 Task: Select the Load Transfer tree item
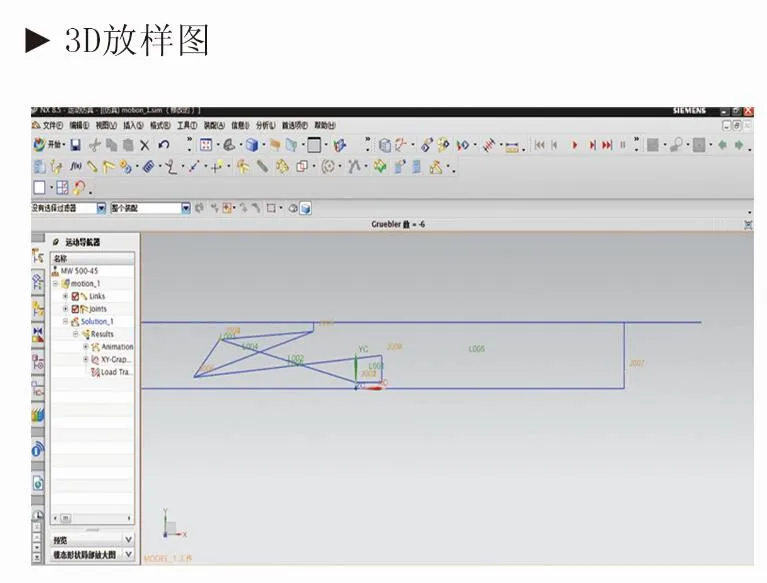[x=115, y=372]
